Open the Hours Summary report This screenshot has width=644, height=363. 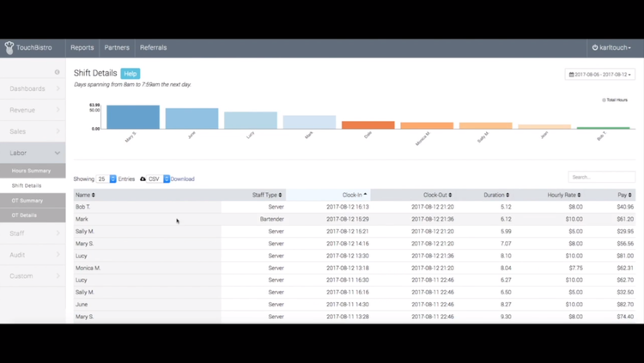[33, 171]
